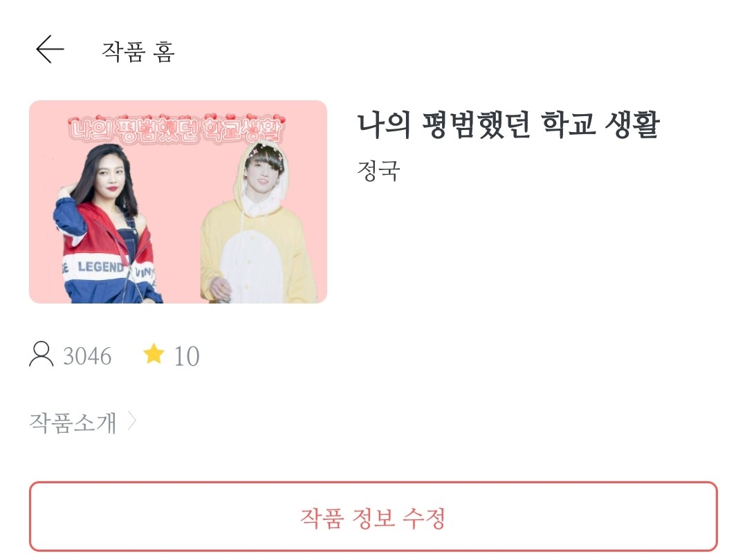The width and height of the screenshot is (747, 560).
Task: Expand 작품소개 with the chevron arrow
Action: click(132, 422)
